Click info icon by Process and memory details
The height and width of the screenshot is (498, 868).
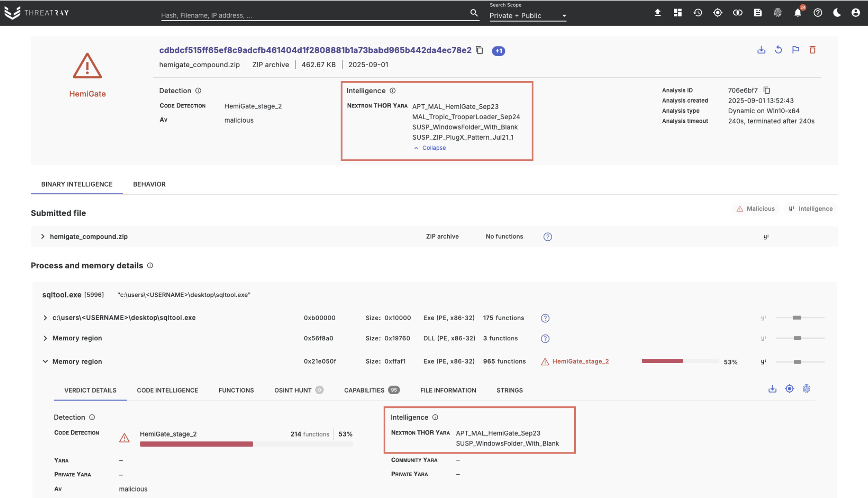(150, 265)
